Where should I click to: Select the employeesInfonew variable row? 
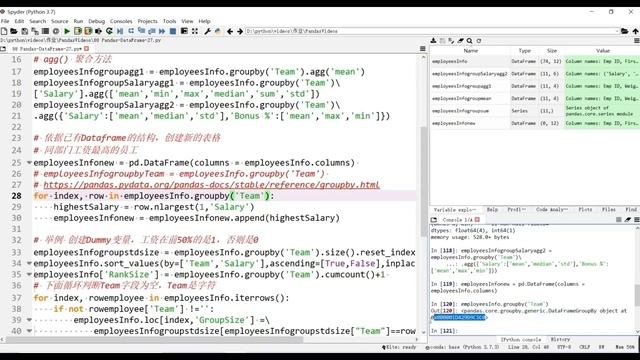click(x=535, y=123)
